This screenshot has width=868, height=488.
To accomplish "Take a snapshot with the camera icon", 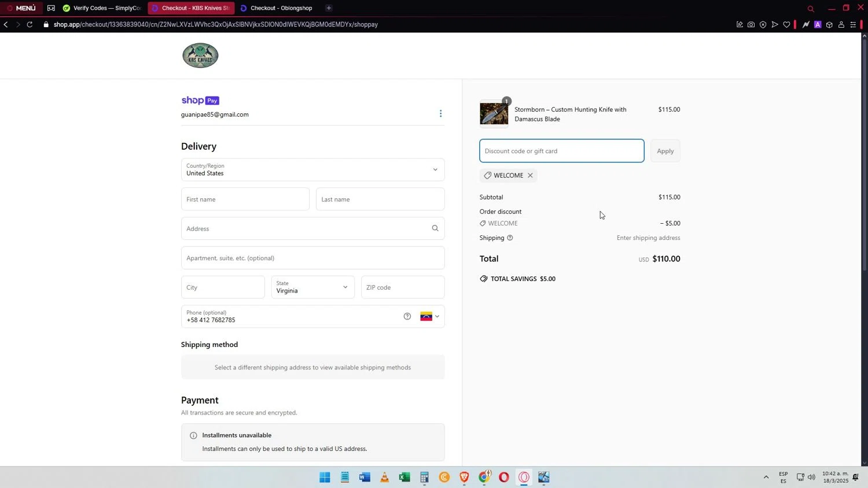I will pyautogui.click(x=751, y=24).
